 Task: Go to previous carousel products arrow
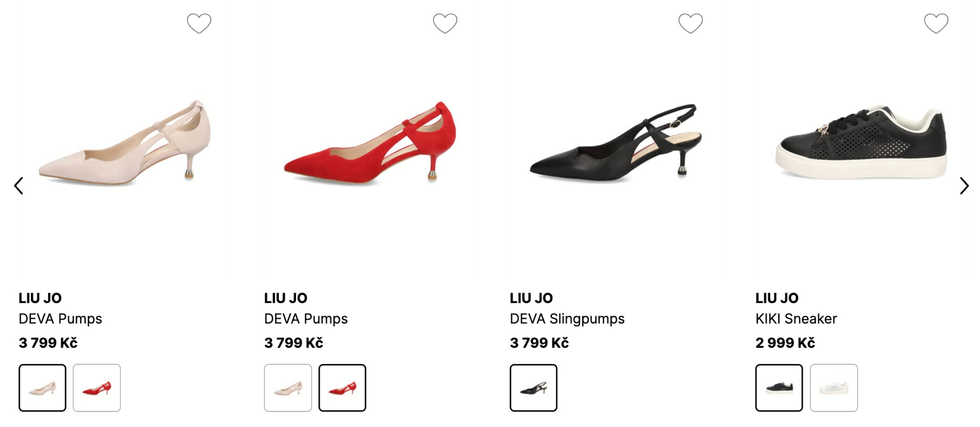tap(19, 186)
